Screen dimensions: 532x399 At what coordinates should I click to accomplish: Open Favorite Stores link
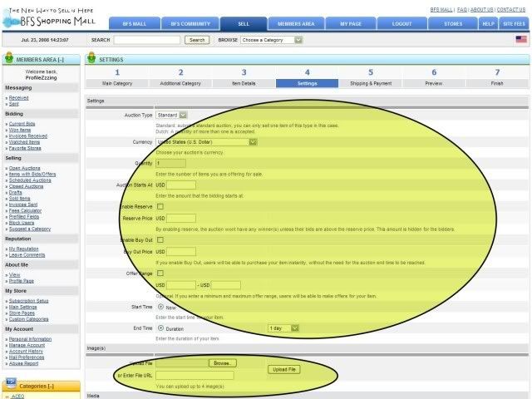point(25,148)
